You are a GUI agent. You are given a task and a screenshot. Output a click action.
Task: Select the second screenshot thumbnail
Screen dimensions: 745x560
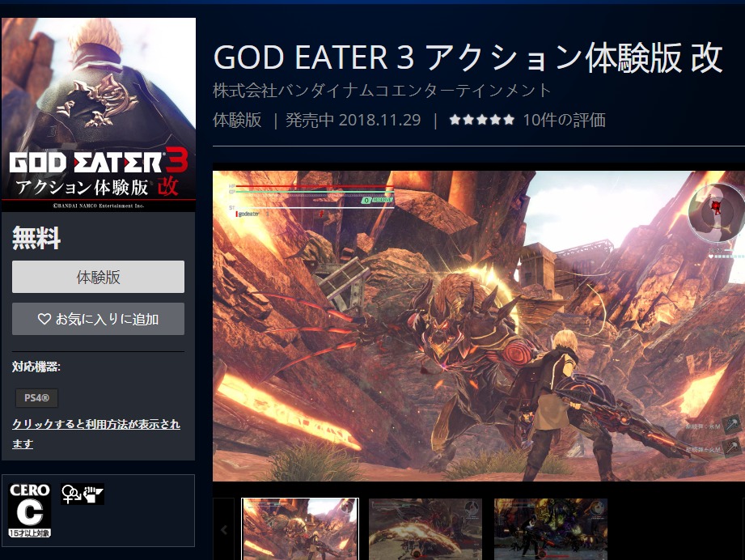pos(425,529)
